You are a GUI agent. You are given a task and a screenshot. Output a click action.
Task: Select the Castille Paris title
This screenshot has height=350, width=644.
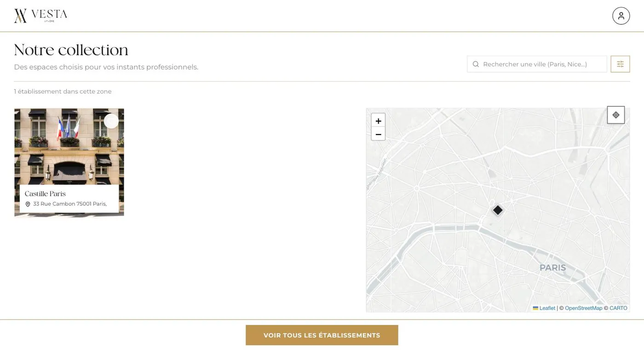(x=45, y=194)
